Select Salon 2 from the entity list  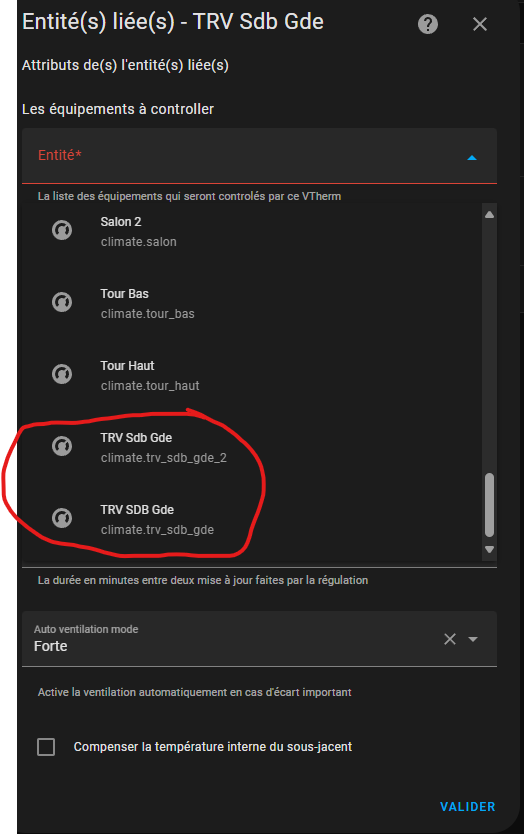pyautogui.click(x=252, y=231)
